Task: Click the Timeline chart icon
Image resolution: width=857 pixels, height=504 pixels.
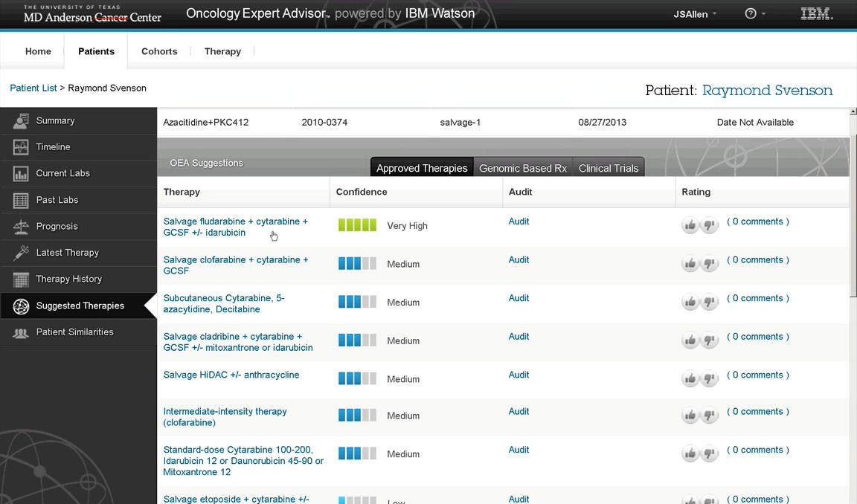Action: pos(21,147)
